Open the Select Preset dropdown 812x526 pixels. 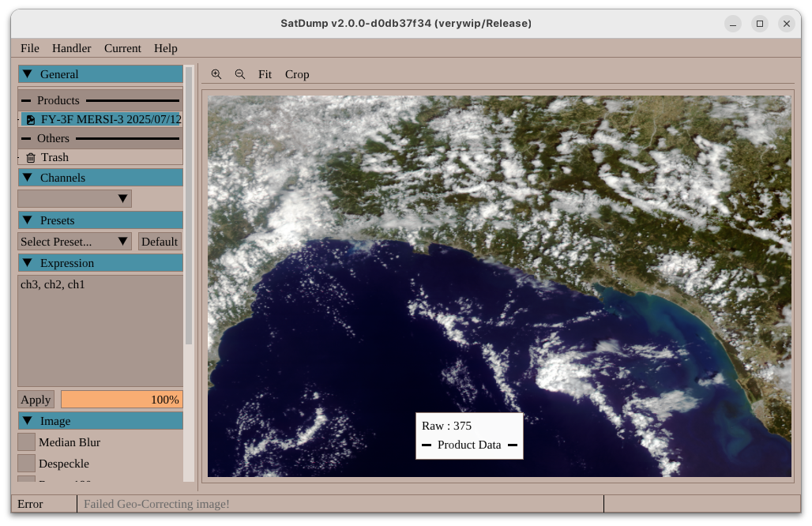(74, 242)
